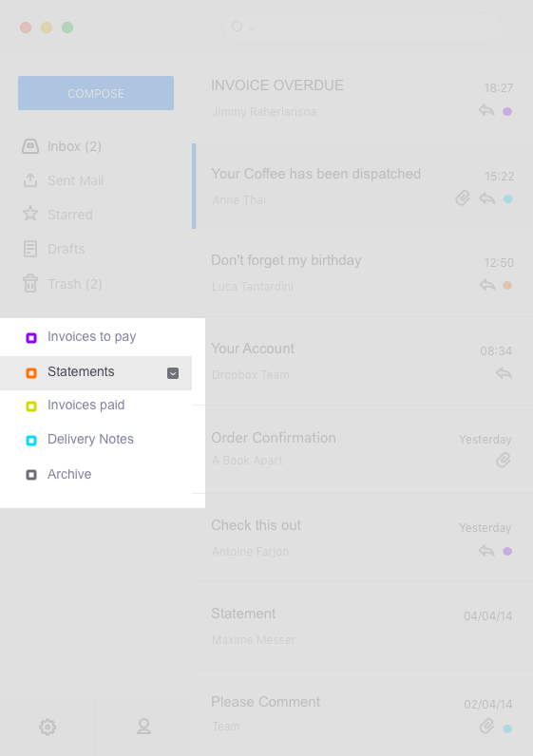Click the purple Invoices to pay swatch

coord(31,338)
